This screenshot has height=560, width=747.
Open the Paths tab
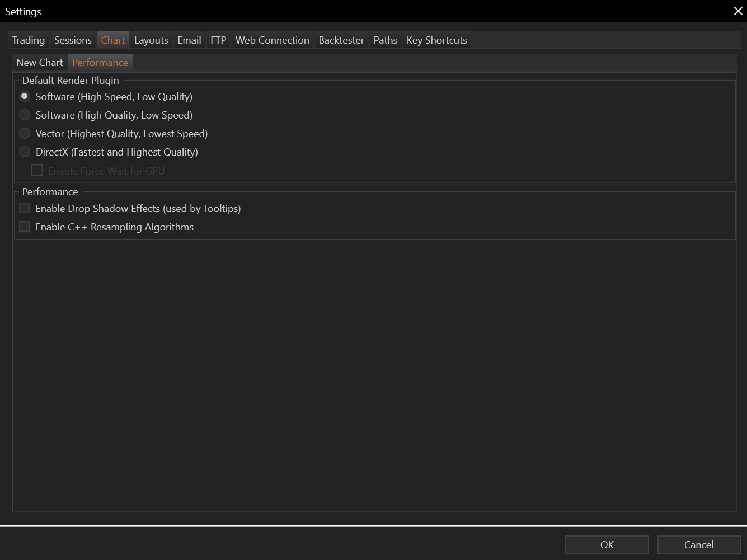pyautogui.click(x=386, y=40)
